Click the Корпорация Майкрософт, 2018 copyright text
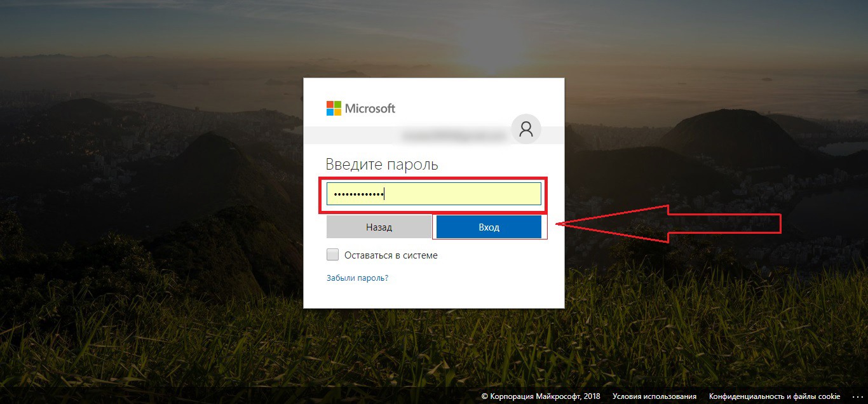The width and height of the screenshot is (868, 404). [541, 396]
